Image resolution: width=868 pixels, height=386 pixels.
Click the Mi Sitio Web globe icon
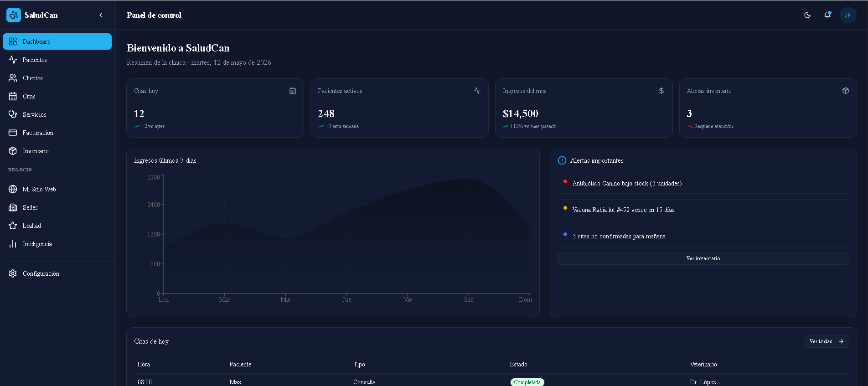point(13,189)
